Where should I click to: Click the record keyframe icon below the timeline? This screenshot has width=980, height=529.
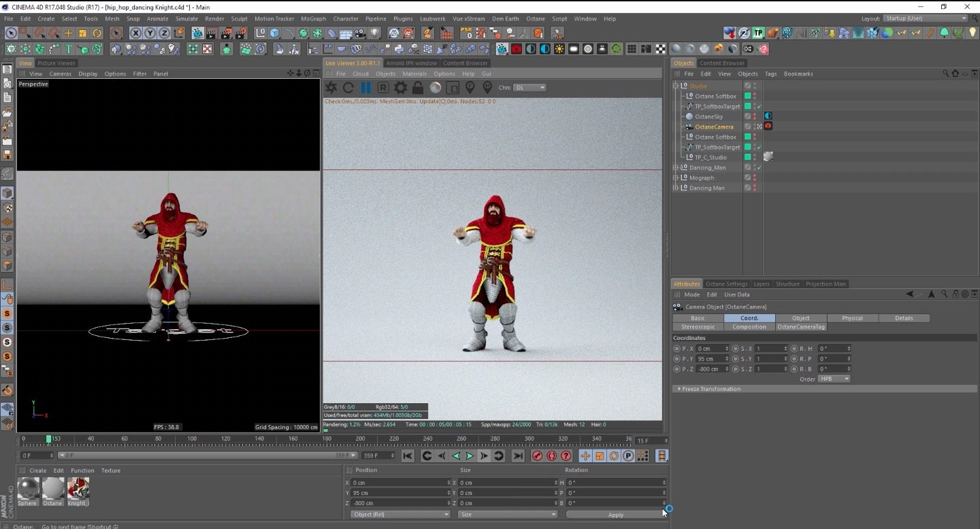pos(538,456)
